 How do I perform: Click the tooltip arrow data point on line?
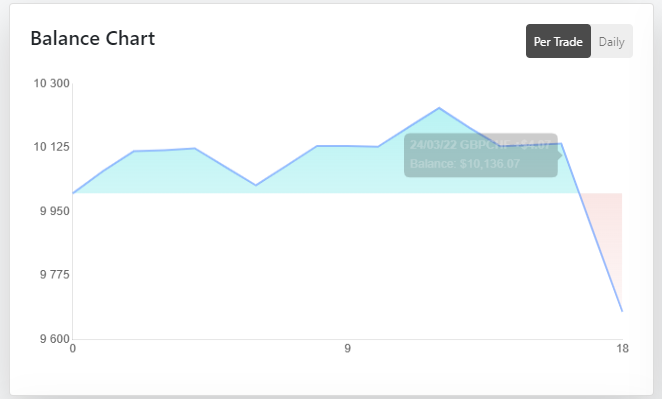coord(561,144)
